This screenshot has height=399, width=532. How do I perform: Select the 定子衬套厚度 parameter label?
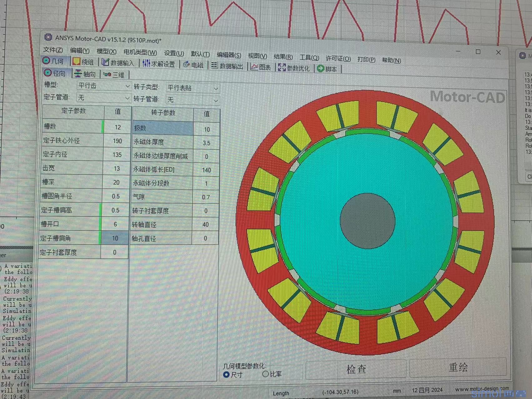[x=70, y=252]
